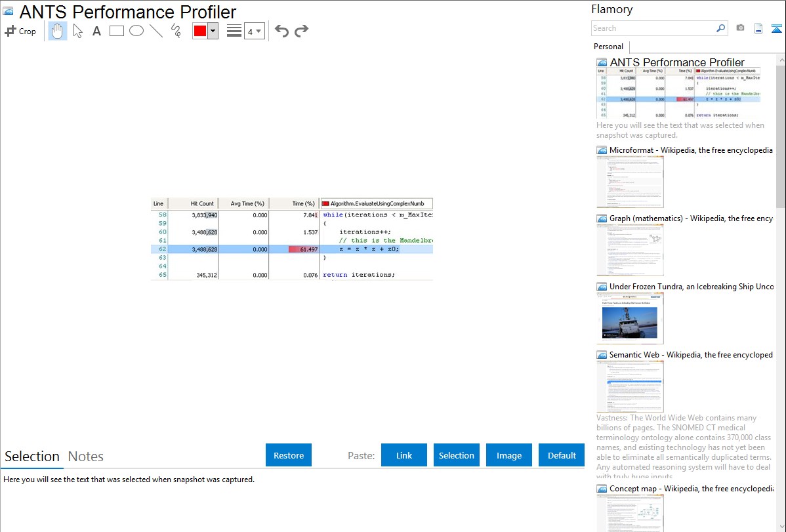Select Microformat - Wikipedia list title
The width and height of the screenshot is (786, 532).
pyautogui.click(x=691, y=150)
